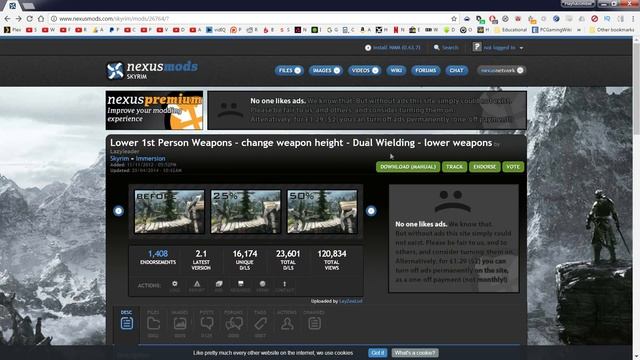Screen dimensions: 640x360
Task: Focus the address bar URL field
Action: click(253, 19)
